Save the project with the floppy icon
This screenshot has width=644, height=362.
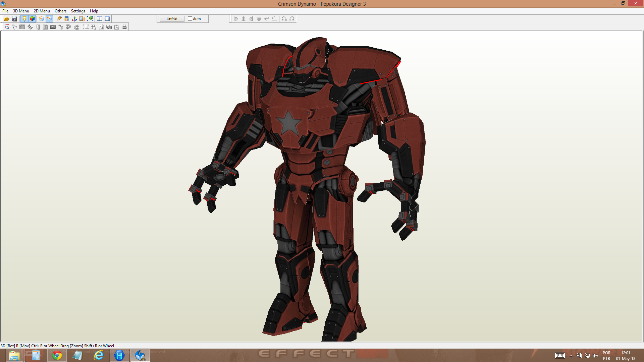[x=14, y=19]
